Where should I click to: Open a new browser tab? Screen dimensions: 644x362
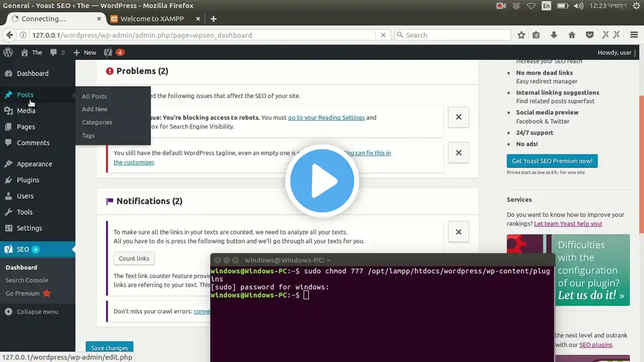click(x=213, y=19)
